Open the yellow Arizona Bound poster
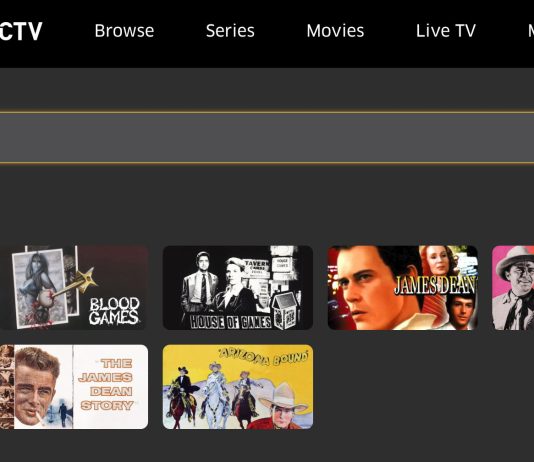 238,387
